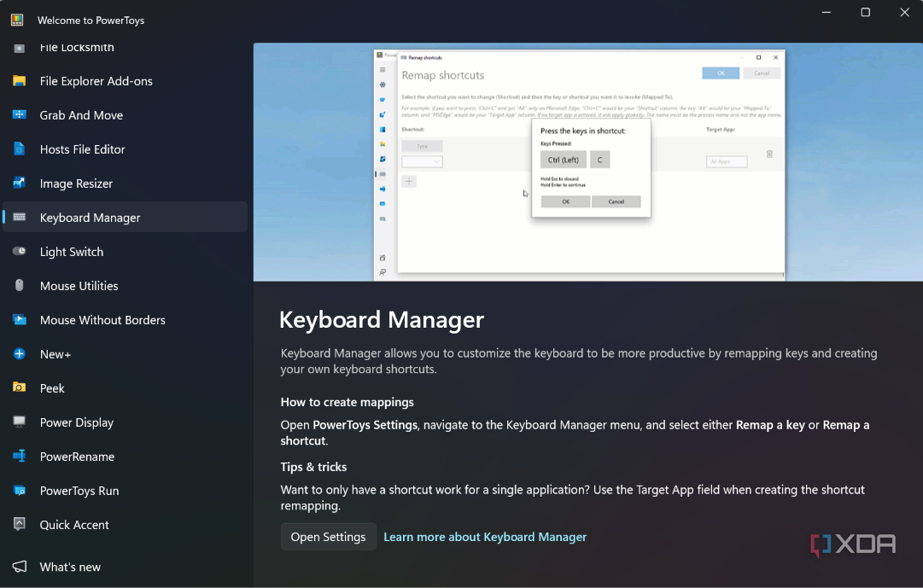Select New+ in the sidebar
The height and width of the screenshot is (588, 923).
click(x=125, y=354)
